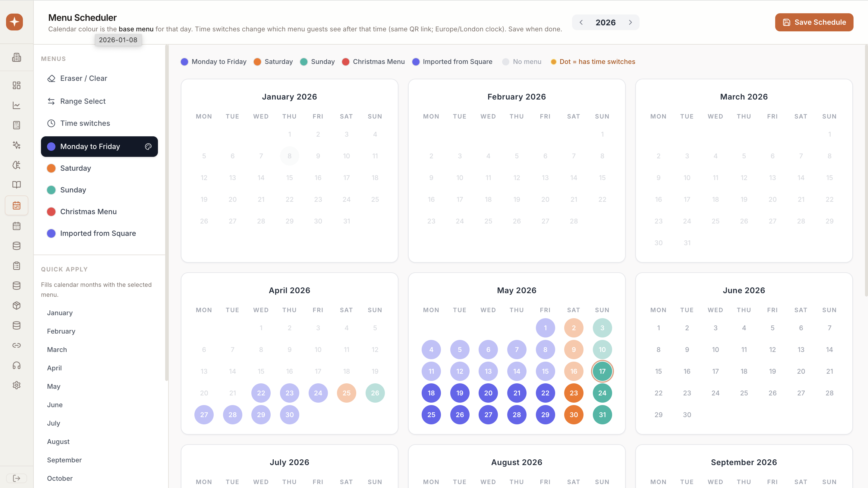Select the Range Select tool
The width and height of the screenshot is (868, 488).
tap(99, 101)
